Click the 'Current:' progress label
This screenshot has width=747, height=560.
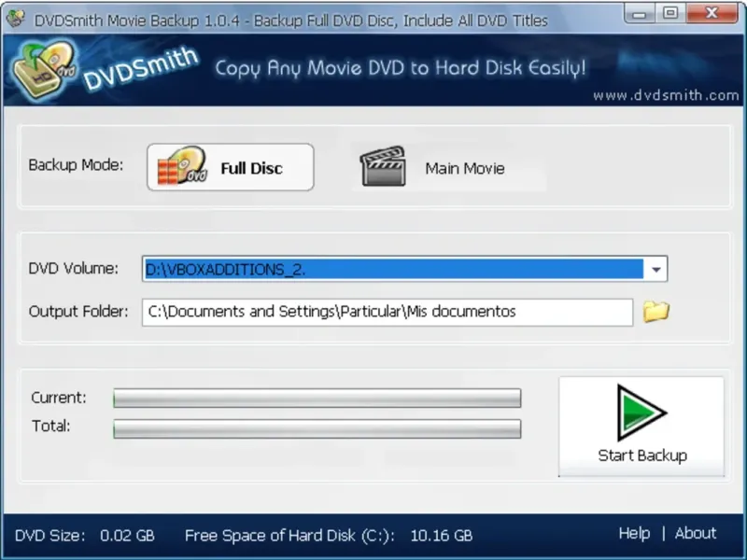[59, 398]
